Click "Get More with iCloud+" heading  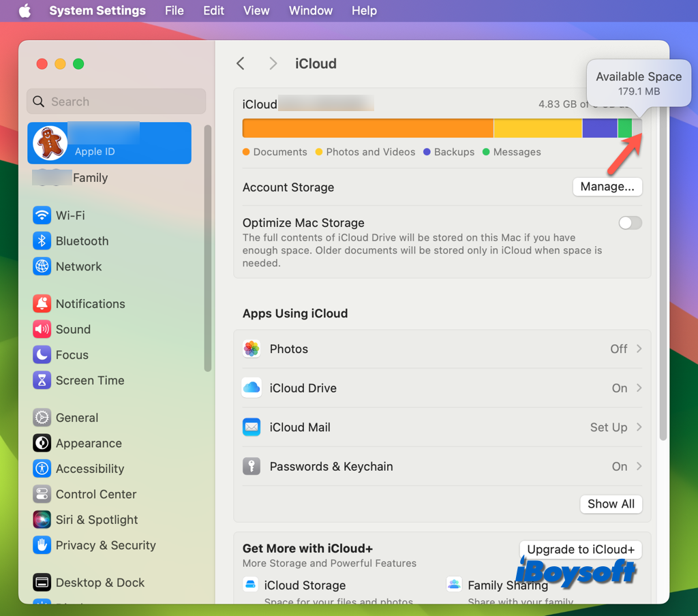point(307,549)
